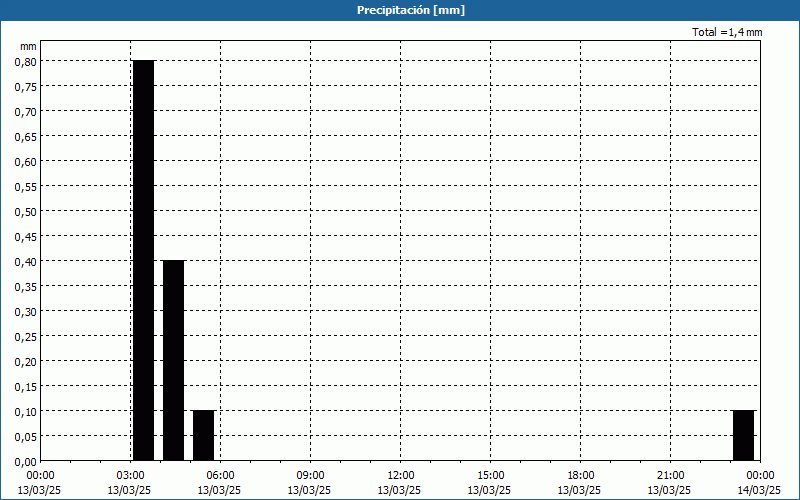Select the Total =1,4 mm label

(727, 32)
